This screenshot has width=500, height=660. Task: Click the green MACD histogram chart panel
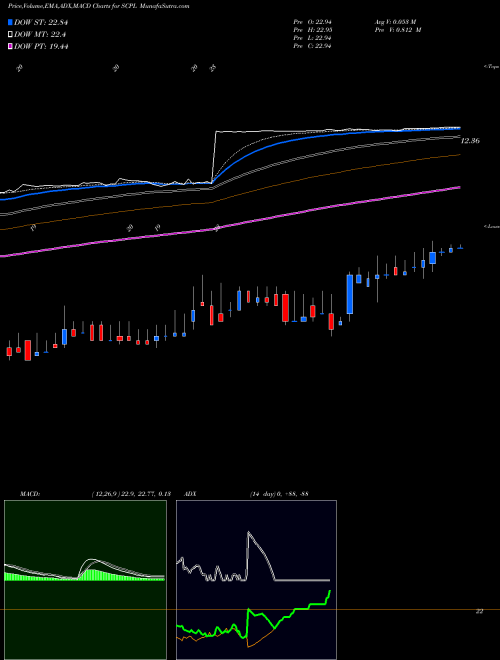click(85, 580)
